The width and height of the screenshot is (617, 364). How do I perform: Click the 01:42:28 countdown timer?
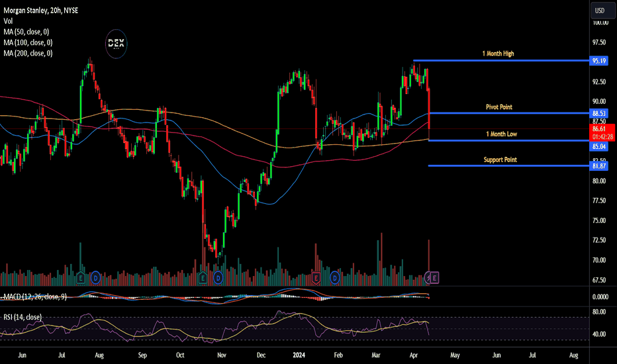(x=602, y=137)
